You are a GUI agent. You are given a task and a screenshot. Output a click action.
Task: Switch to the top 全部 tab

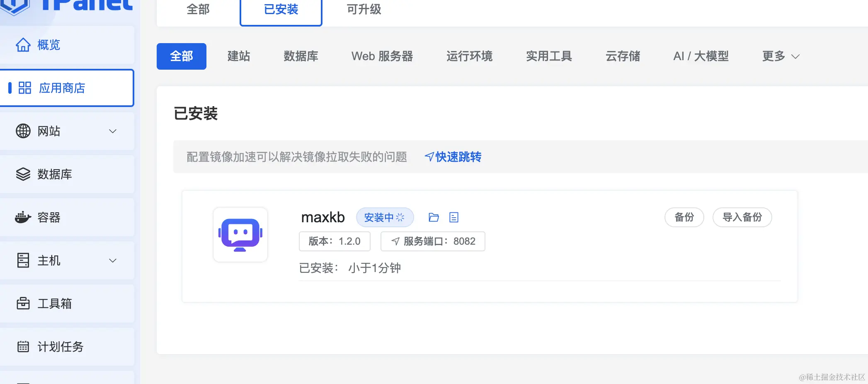click(198, 10)
